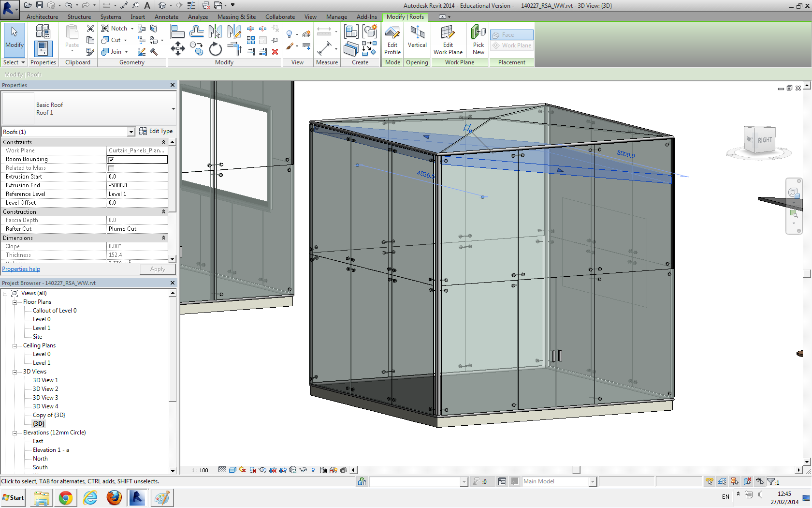The height and width of the screenshot is (508, 812).
Task: Click the RIGHT face of ViewCube
Action: [x=765, y=140]
